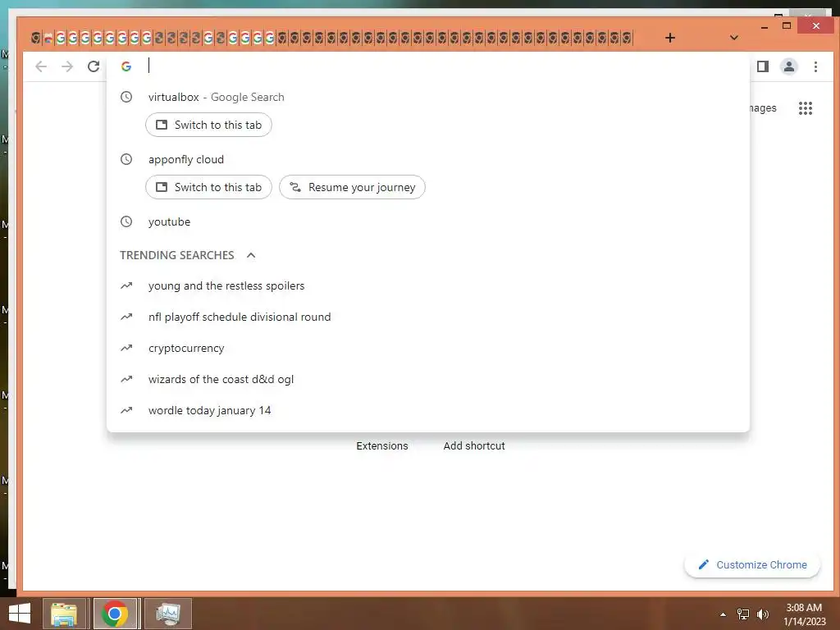
Task: Click the clock icon beside youtube
Action: tap(126, 221)
